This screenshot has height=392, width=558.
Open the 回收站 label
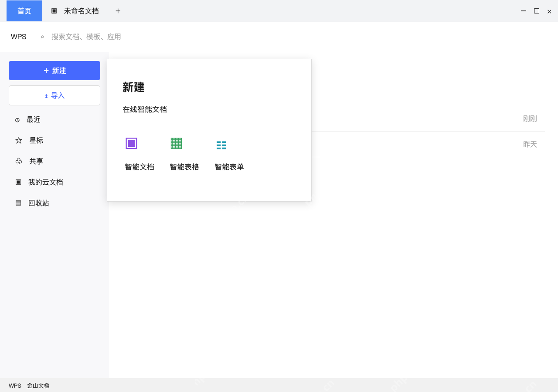pos(39,203)
